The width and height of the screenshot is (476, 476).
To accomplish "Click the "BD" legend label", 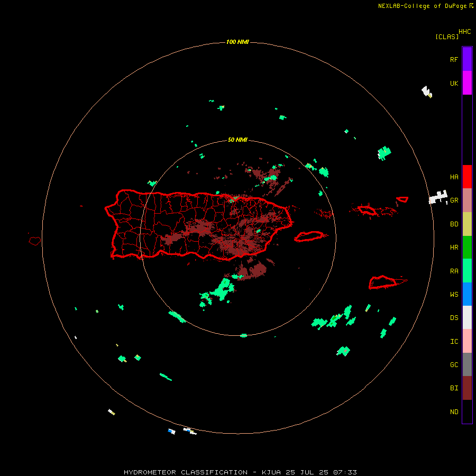I will point(454,224).
